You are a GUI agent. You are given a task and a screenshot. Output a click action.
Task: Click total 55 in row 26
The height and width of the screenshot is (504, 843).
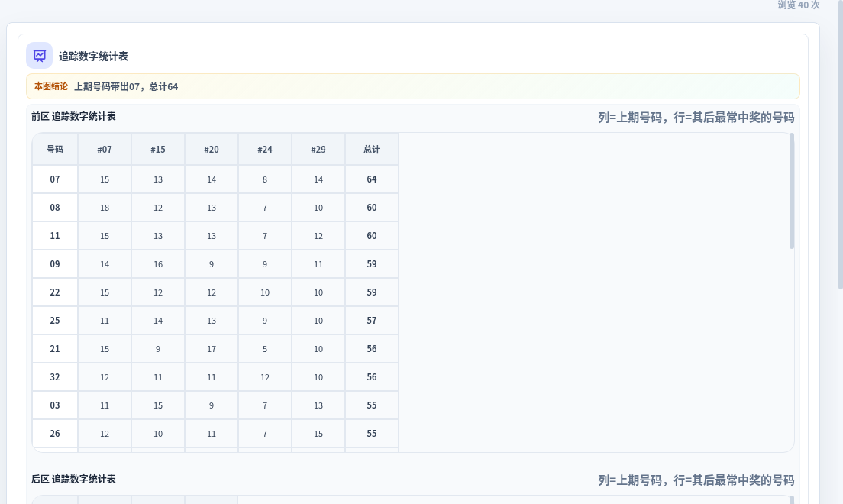click(372, 434)
